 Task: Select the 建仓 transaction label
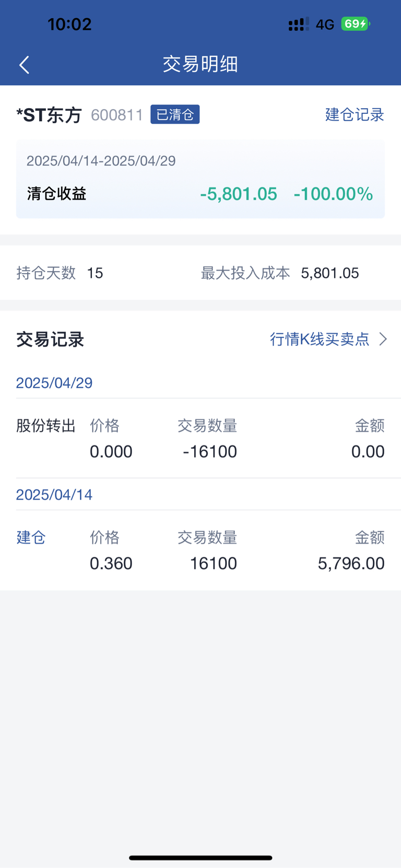pos(31,537)
